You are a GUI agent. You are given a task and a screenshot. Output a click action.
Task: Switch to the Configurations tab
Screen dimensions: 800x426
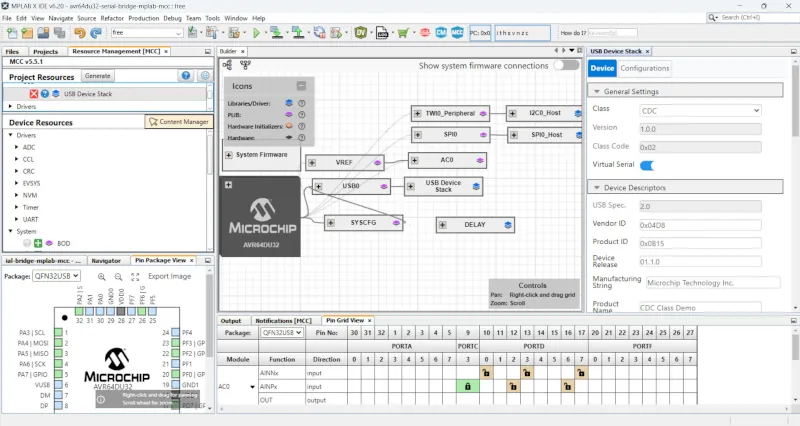[644, 68]
